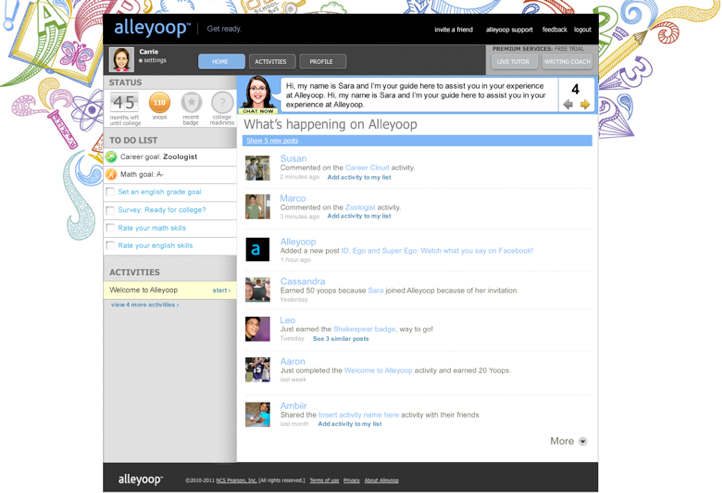722x493 pixels.
Task: Open ID, Ego and Super Ego post link
Action: (x=437, y=251)
